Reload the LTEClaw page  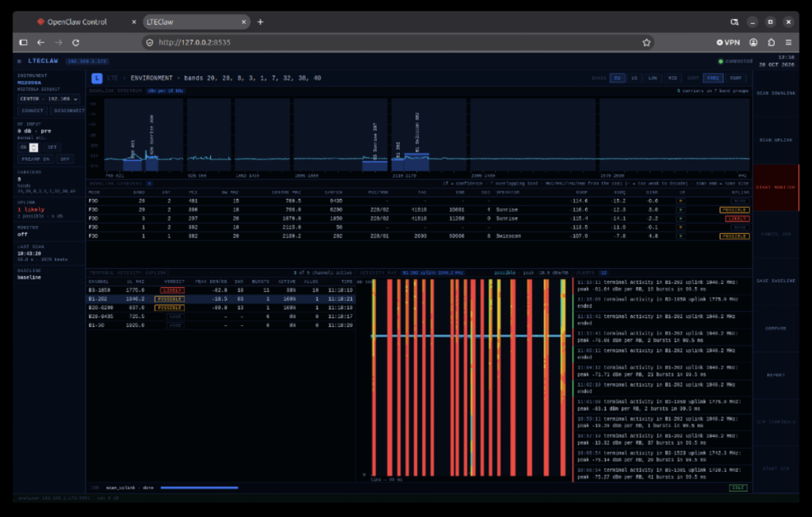pyautogui.click(x=75, y=43)
